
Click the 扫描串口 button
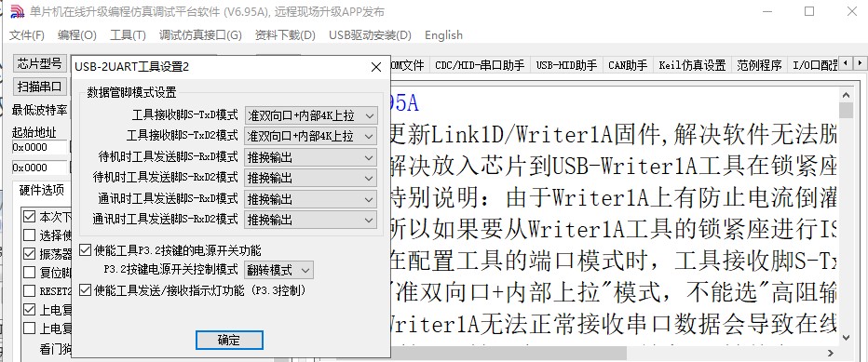[40, 87]
